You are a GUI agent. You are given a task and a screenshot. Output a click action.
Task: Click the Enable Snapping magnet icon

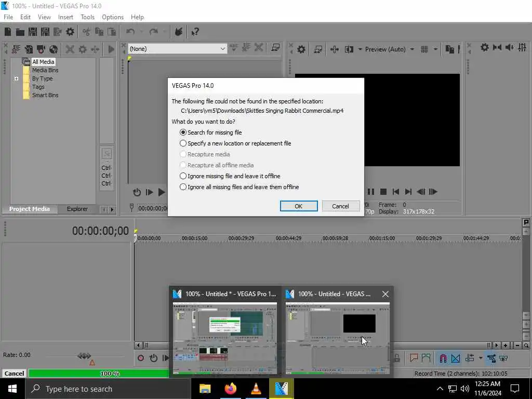coord(443,358)
